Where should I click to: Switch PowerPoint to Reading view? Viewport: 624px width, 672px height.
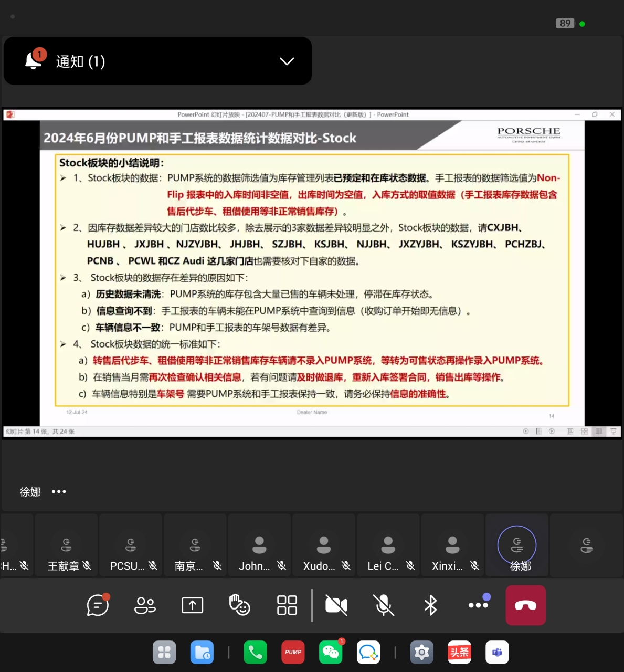point(598,431)
